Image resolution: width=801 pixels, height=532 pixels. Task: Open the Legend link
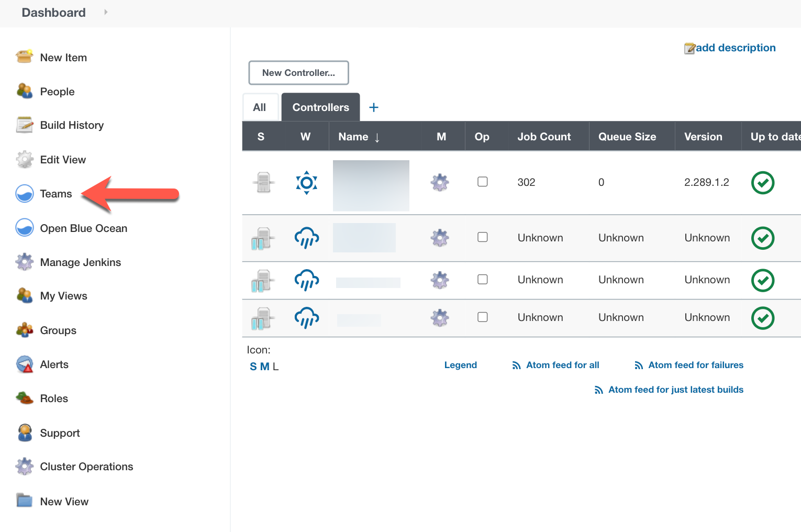(x=461, y=365)
